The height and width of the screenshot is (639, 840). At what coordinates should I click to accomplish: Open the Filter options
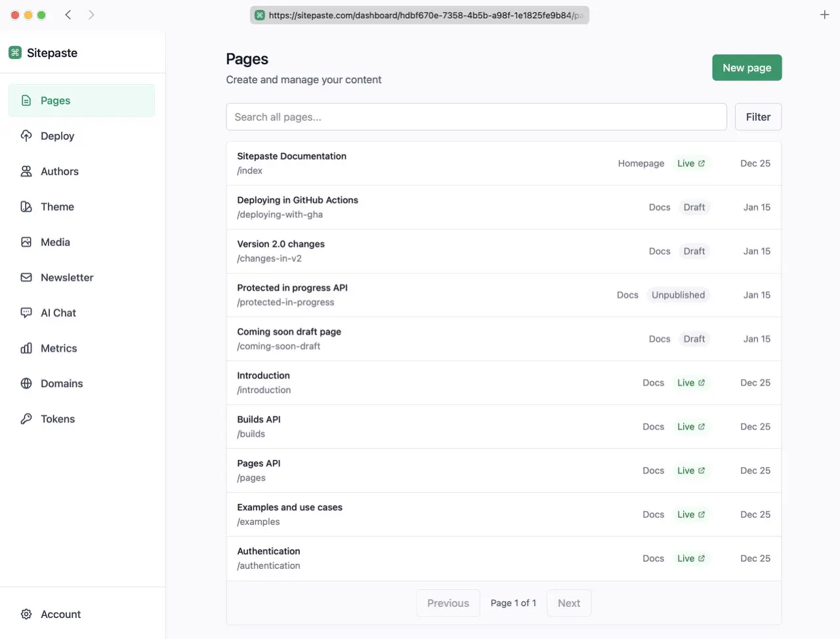(758, 117)
